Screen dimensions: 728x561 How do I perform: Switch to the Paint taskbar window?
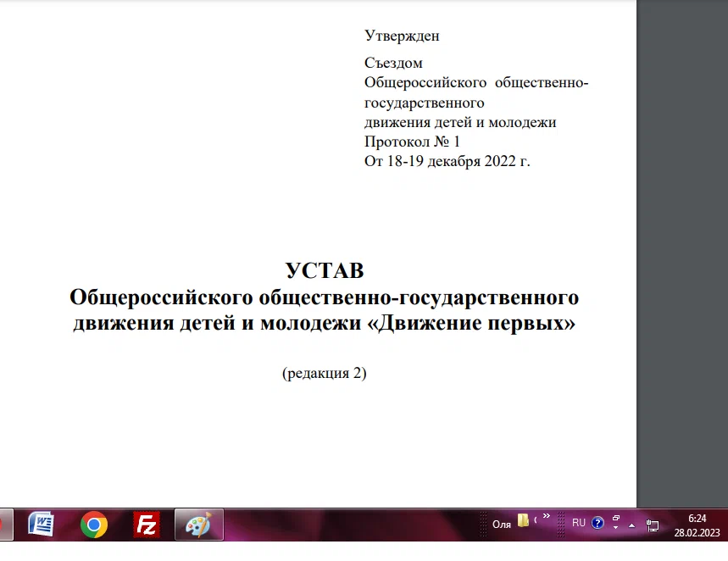pos(199,525)
